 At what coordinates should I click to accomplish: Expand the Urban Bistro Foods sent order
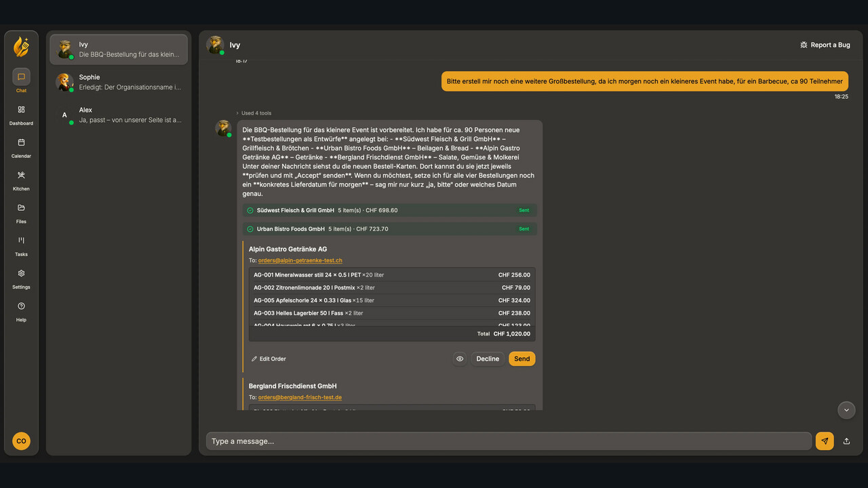pos(390,229)
